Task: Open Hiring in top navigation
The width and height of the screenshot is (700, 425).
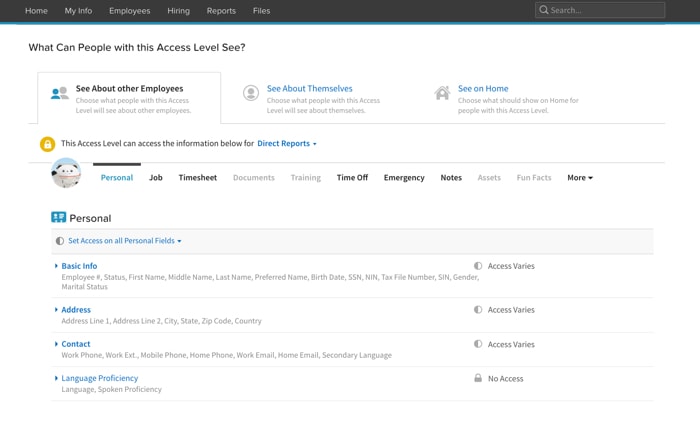Action: 179,11
